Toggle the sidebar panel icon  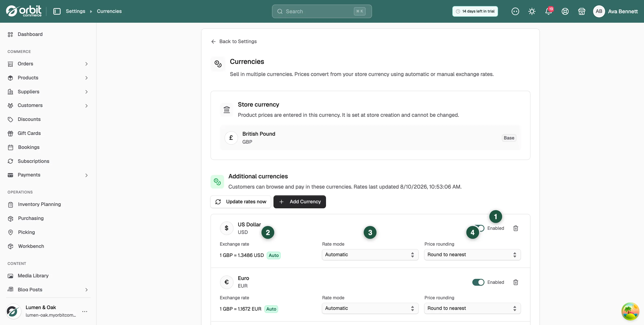pyautogui.click(x=57, y=11)
